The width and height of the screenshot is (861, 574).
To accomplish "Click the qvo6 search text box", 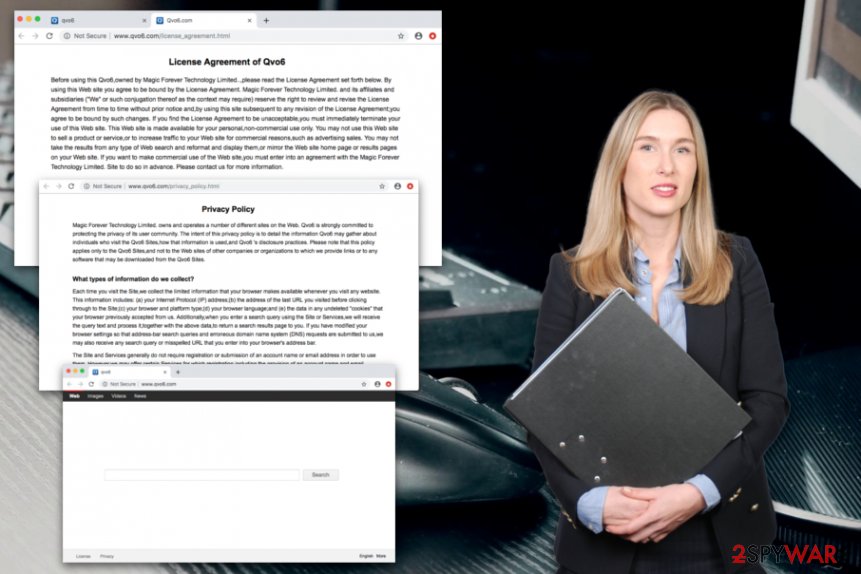I will pos(202,475).
